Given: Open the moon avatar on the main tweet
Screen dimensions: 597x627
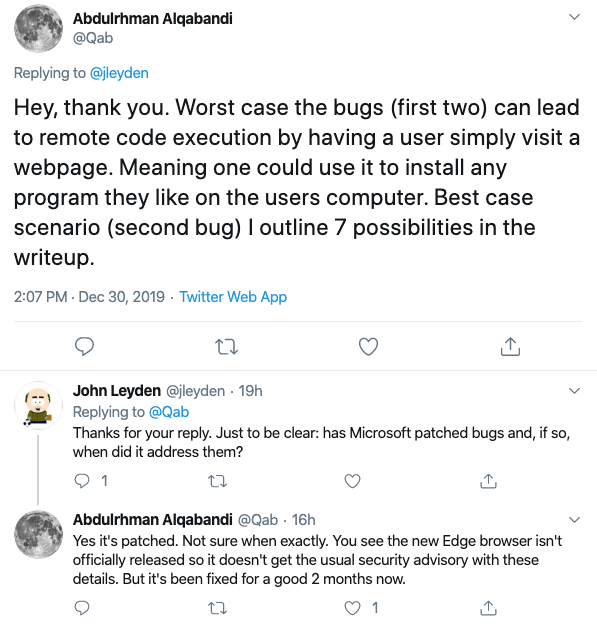Looking at the screenshot, I should click(x=38, y=28).
